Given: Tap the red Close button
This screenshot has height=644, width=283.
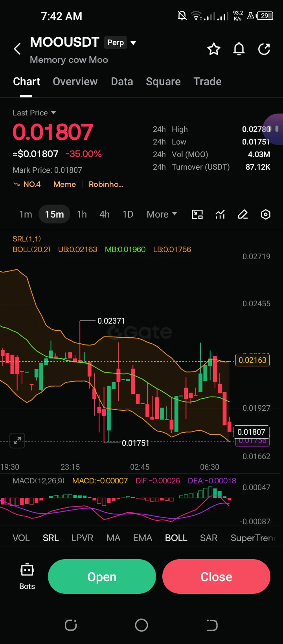Looking at the screenshot, I should click(x=216, y=576).
